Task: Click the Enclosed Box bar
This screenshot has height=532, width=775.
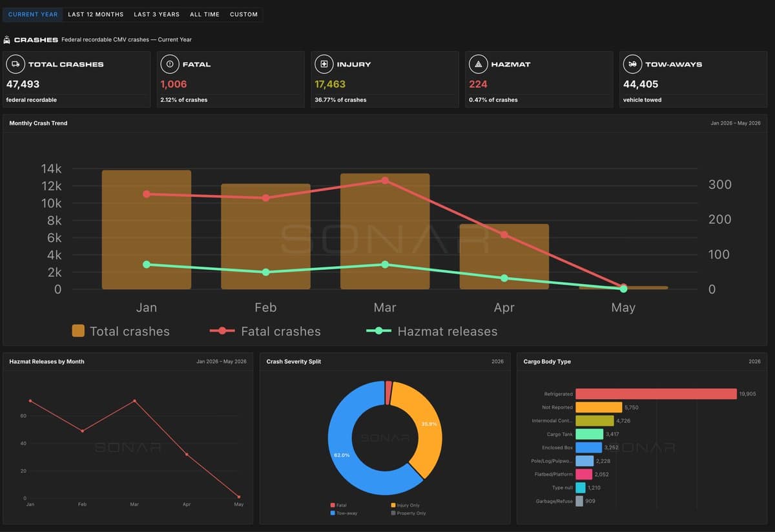Action: point(588,447)
